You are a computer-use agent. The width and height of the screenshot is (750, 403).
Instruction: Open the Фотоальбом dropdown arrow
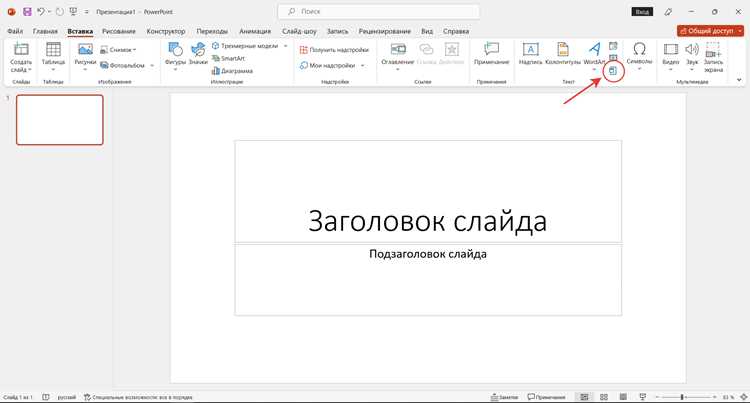click(152, 65)
